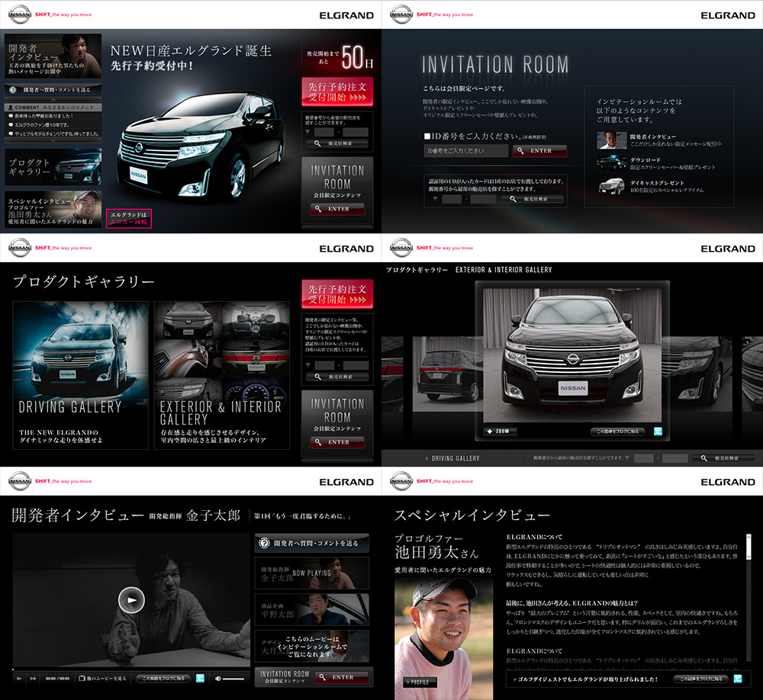Click the Nissan logo above the スペシャルインタビュー page
The width and height of the screenshot is (763, 700).
[x=401, y=480]
